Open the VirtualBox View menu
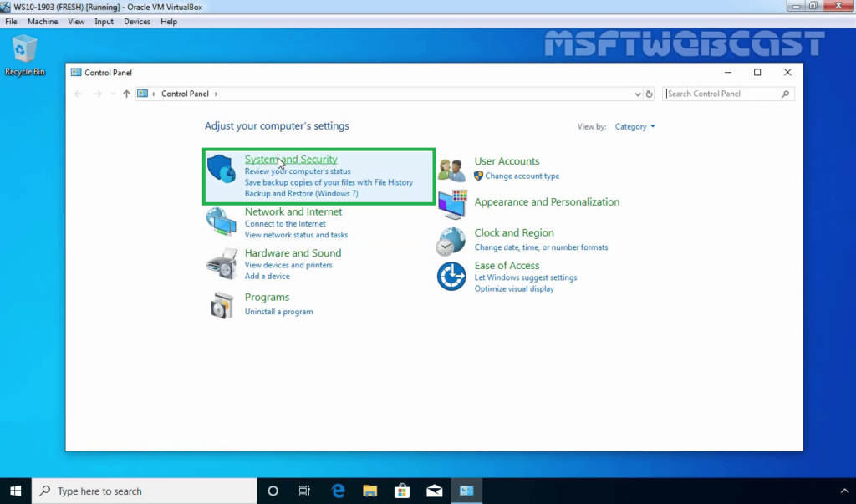 [76, 21]
